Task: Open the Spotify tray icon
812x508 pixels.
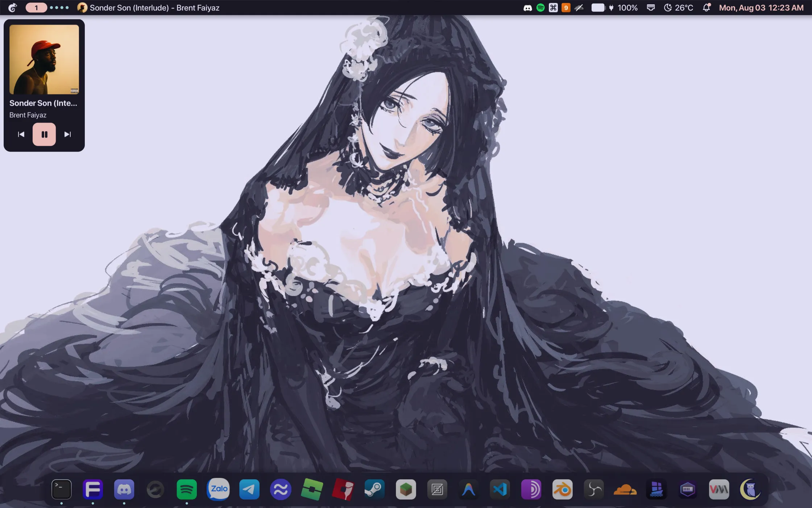Action: 540,8
